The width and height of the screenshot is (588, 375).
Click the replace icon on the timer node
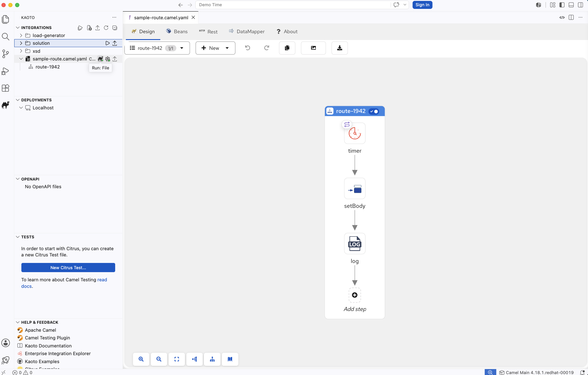pos(347,124)
